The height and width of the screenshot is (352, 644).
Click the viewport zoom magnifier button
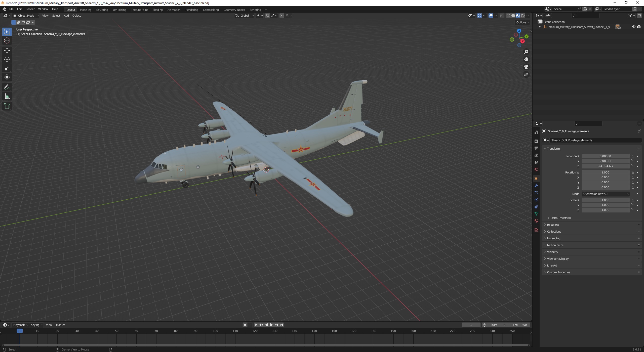click(x=526, y=52)
